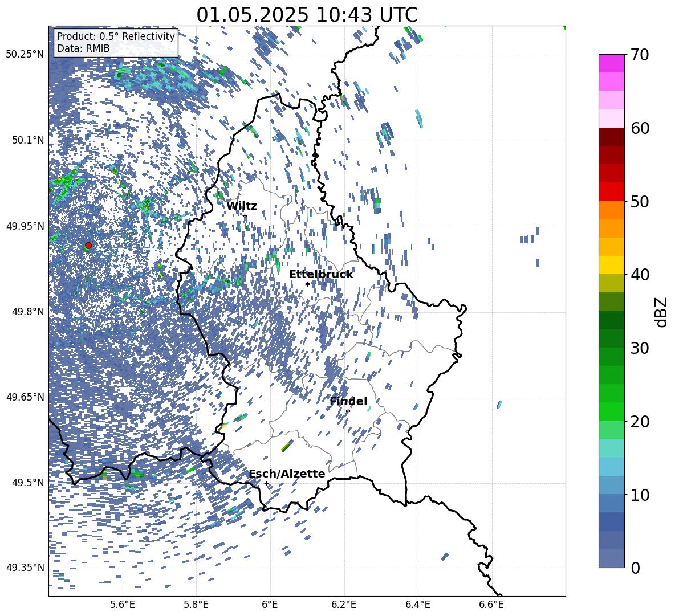Click the 10 tick on colorbar
675x616 pixels.
[639, 495]
